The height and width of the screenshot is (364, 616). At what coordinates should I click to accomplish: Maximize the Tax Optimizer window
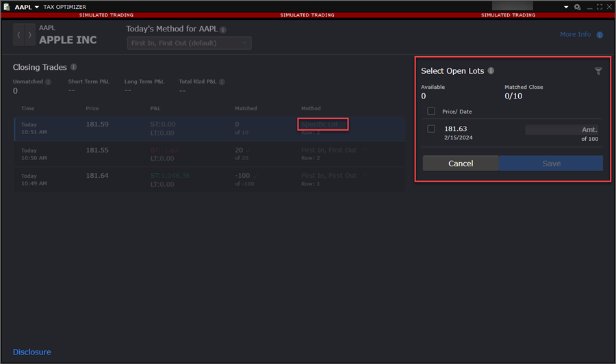(x=600, y=7)
